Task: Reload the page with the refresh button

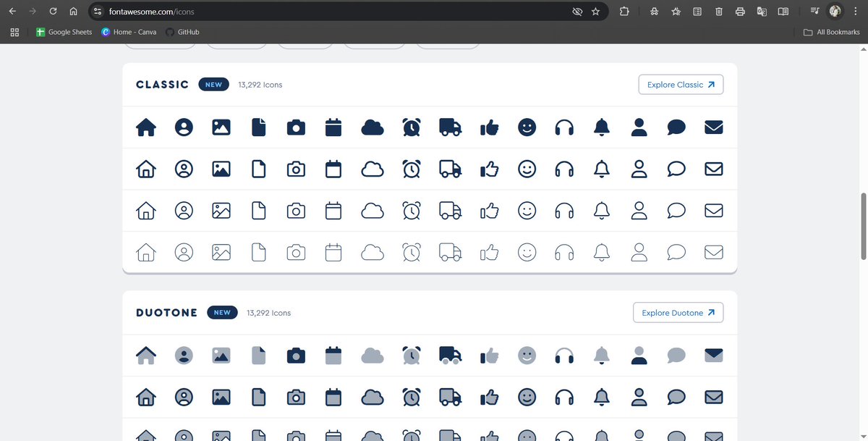Action: click(53, 12)
